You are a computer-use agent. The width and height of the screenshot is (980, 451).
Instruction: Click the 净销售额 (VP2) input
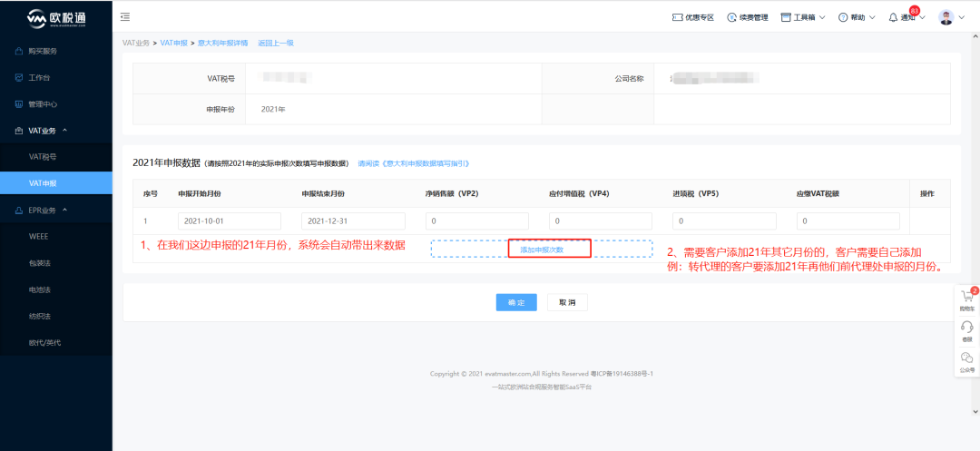click(477, 221)
